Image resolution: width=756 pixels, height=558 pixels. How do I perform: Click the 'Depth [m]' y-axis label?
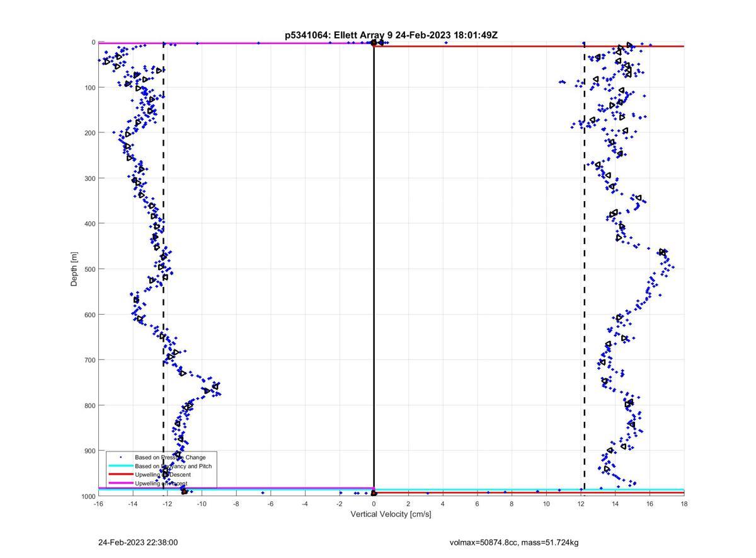coord(74,269)
